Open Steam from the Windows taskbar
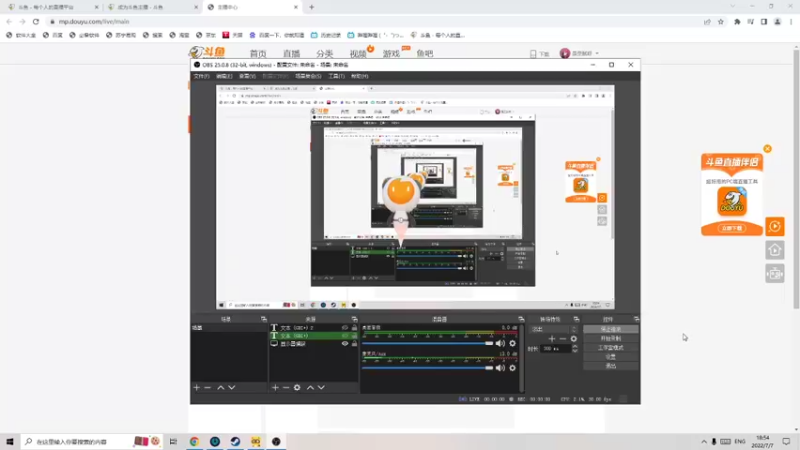The height and width of the screenshot is (450, 800). pyautogui.click(x=235, y=441)
